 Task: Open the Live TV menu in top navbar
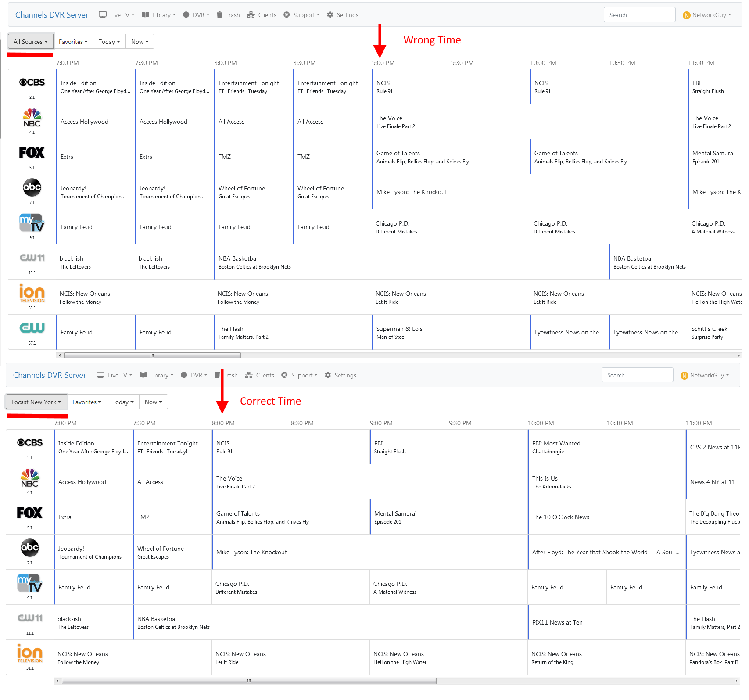(117, 15)
